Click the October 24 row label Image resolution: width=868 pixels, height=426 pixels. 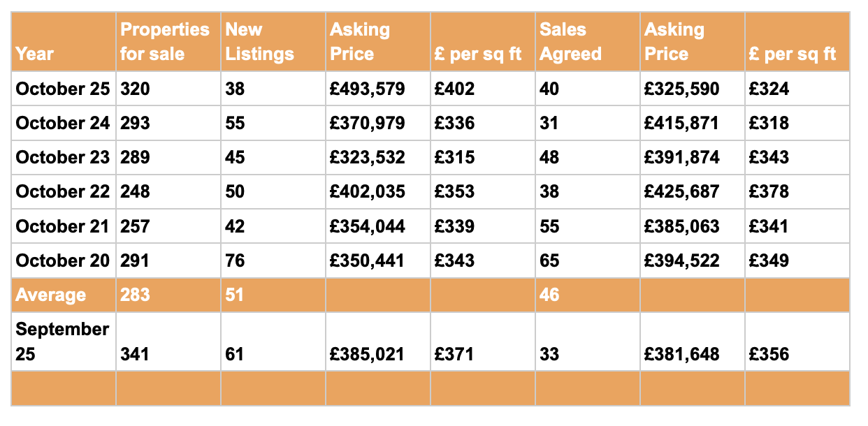[63, 123]
